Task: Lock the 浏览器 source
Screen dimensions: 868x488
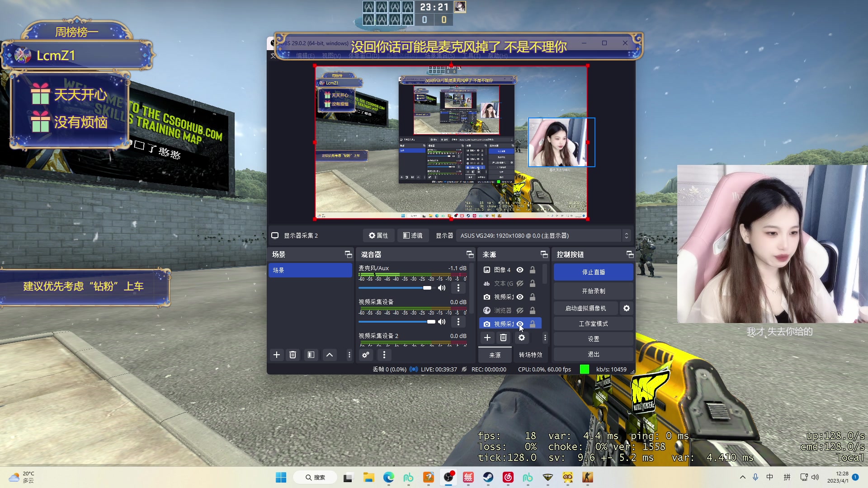Action: point(533,310)
